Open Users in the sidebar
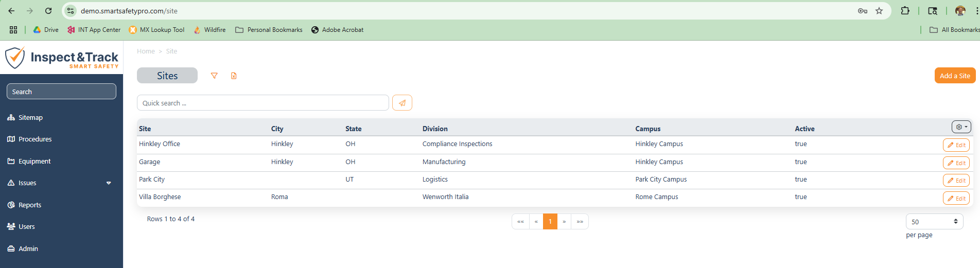Image resolution: width=980 pixels, height=268 pixels. click(x=21, y=227)
